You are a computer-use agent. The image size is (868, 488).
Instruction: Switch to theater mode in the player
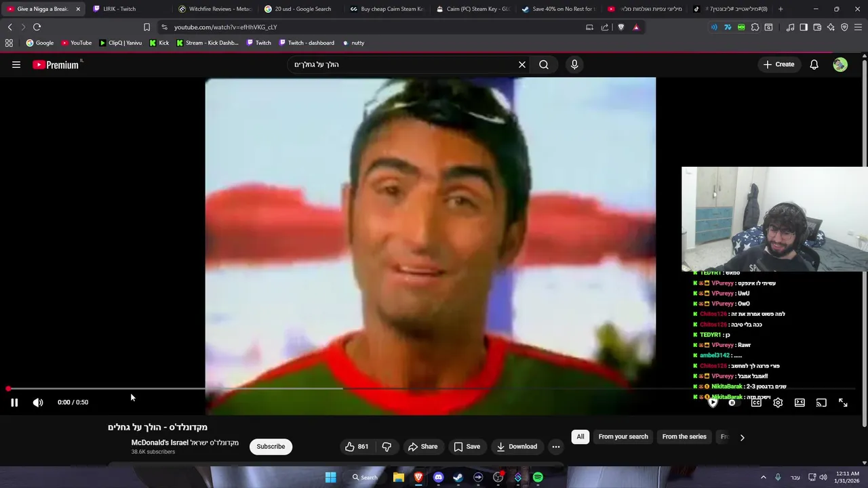800,403
